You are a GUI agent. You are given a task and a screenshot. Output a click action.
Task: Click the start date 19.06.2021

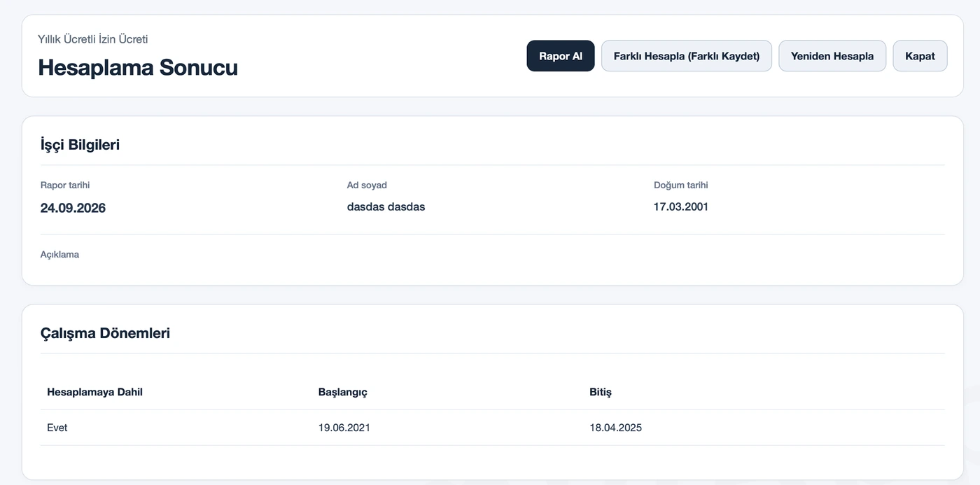click(344, 428)
